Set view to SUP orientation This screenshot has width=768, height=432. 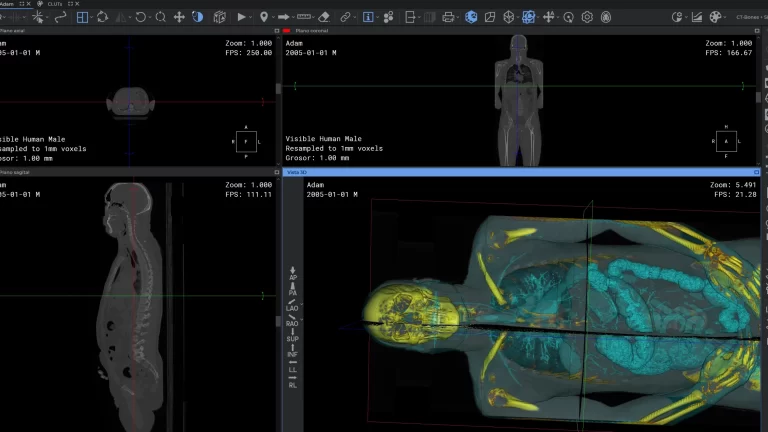click(292, 335)
